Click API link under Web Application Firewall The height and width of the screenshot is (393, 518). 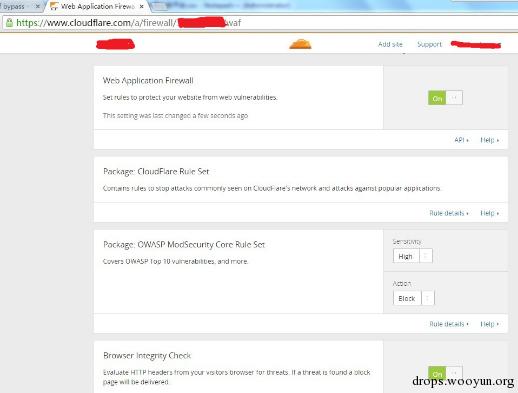tap(461, 140)
